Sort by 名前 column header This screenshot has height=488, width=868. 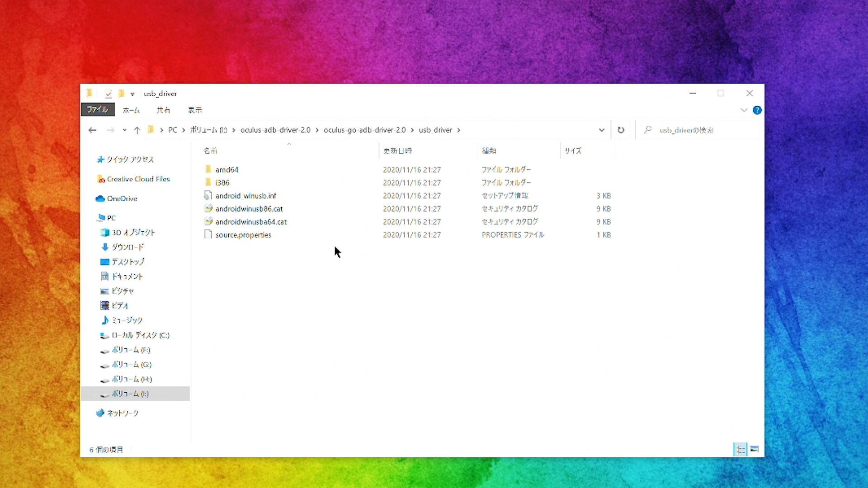210,151
